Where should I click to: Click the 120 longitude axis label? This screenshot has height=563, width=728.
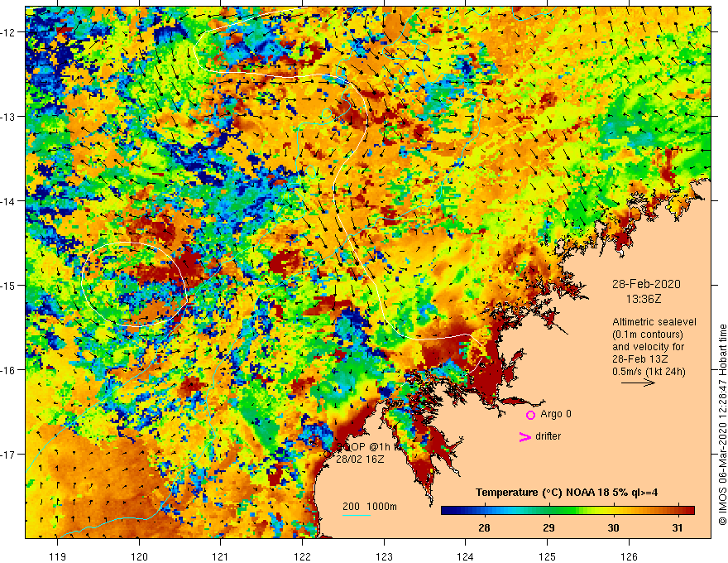(139, 556)
